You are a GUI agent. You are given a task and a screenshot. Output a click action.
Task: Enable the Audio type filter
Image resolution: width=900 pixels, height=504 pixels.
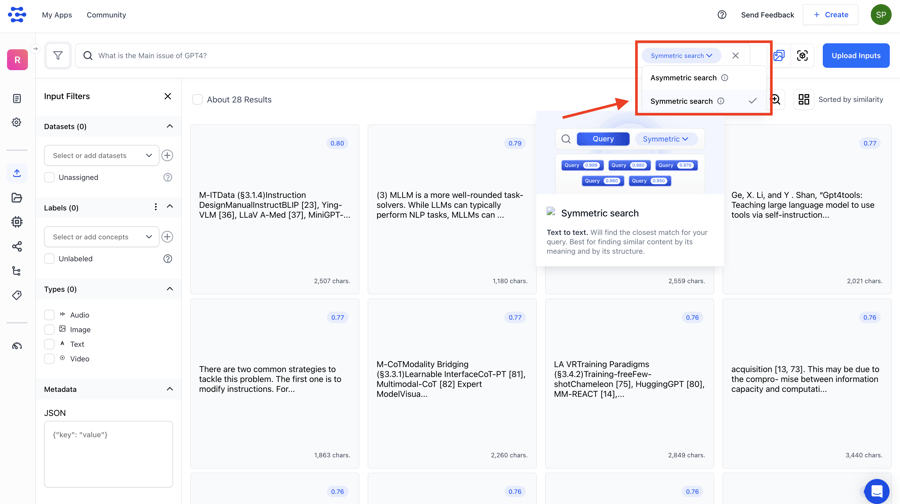pyautogui.click(x=50, y=315)
